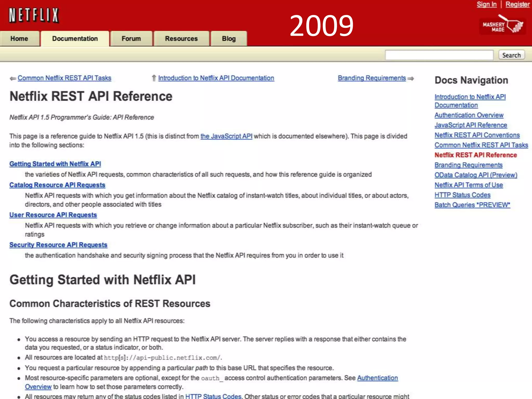Viewport: 532px width, 399px height.
Task: Open Batch Queries PREVIEW navigation link
Action: [472, 205]
